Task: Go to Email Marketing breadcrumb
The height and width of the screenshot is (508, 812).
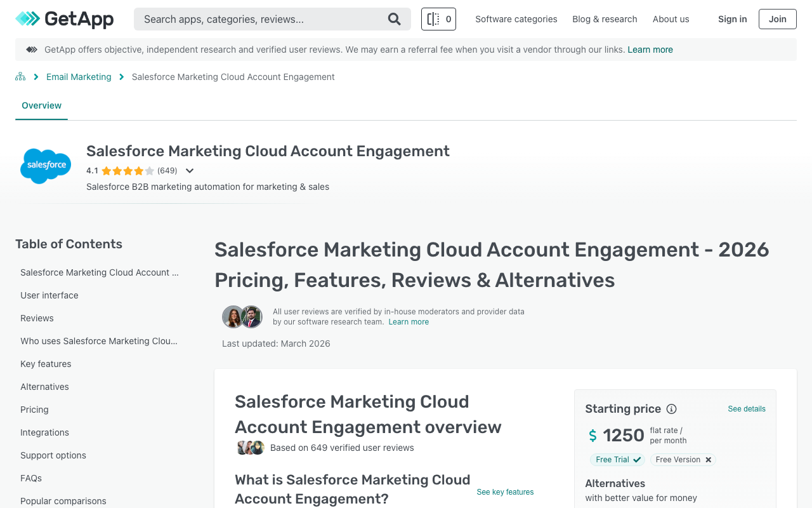Action: coord(79,77)
